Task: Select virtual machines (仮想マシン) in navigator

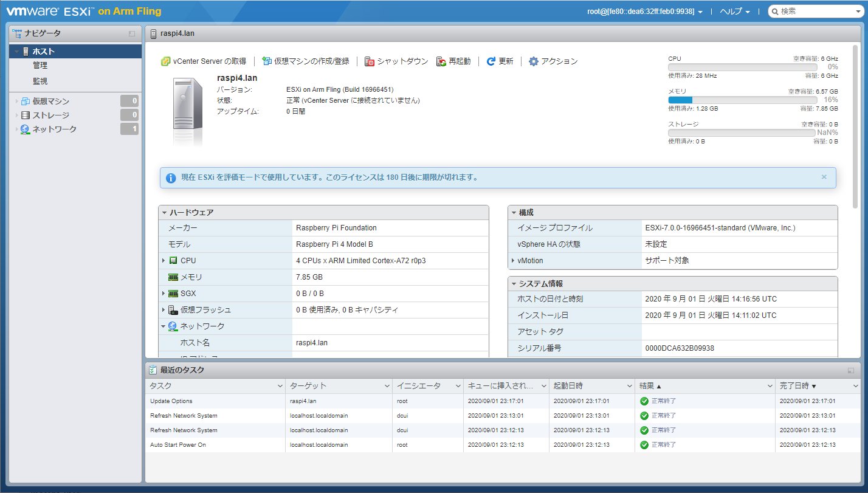Action: pos(51,102)
